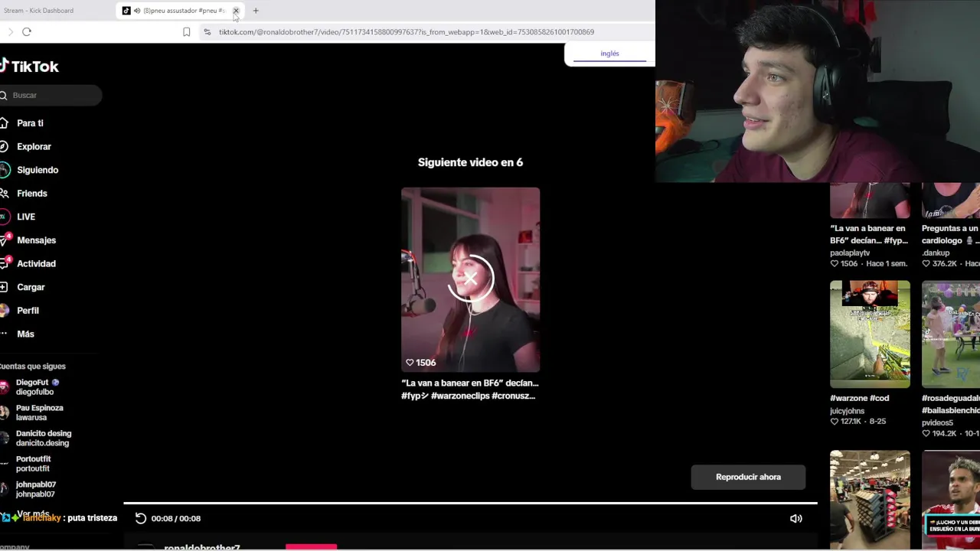This screenshot has height=551, width=980.
Task: Bookmark this page icon in address bar
Action: [x=186, y=31]
